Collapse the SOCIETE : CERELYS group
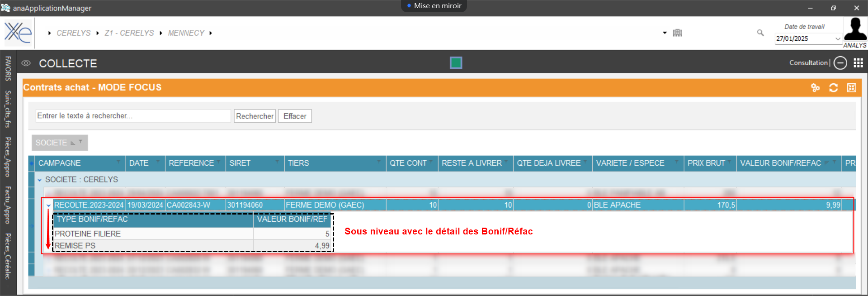The image size is (868, 296). pos(40,180)
